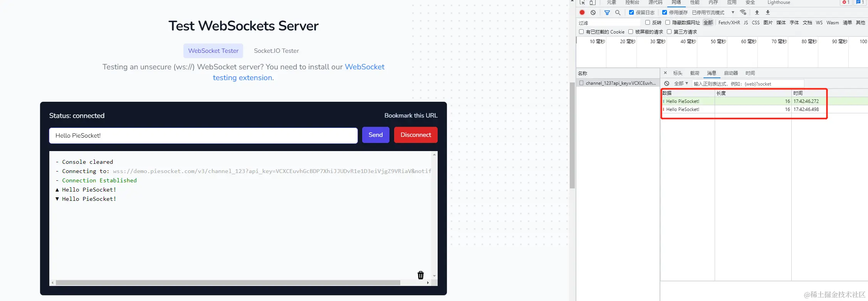868x301 pixels.
Task: Check the 有已拦截的 Cookie option
Action: pyautogui.click(x=581, y=32)
